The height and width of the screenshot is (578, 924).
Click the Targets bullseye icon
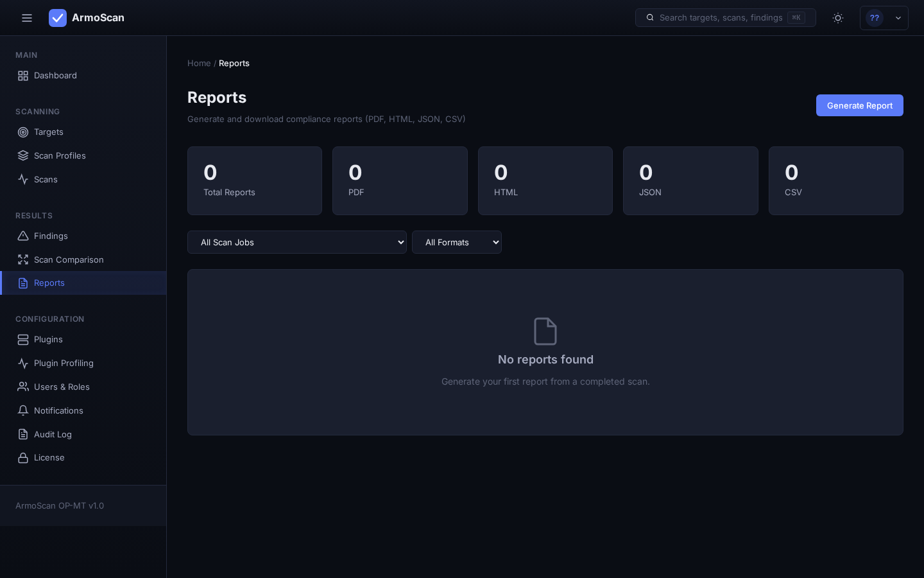pyautogui.click(x=23, y=132)
